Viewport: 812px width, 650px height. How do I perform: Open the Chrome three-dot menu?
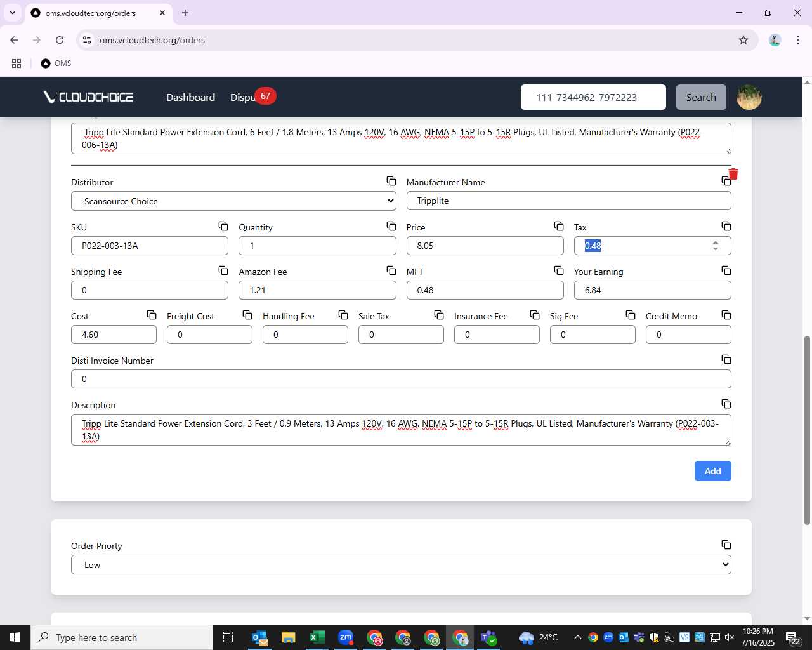point(797,40)
